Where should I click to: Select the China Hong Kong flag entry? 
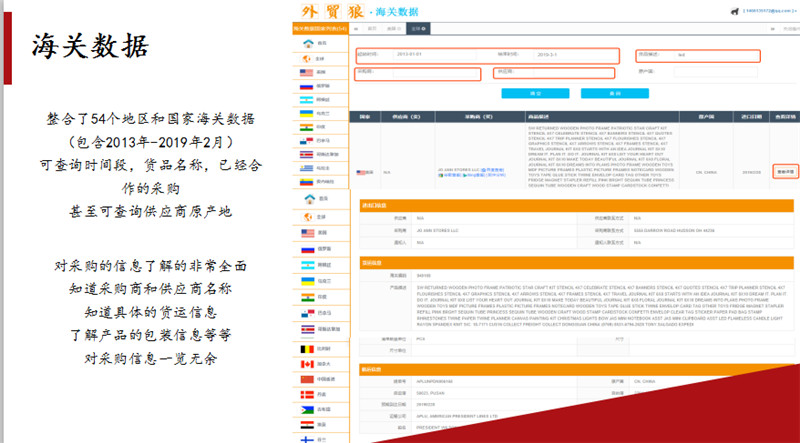[307, 379]
